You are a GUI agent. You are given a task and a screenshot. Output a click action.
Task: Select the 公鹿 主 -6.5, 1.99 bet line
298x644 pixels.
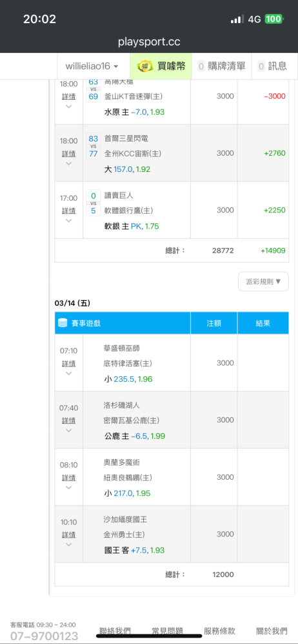click(135, 436)
